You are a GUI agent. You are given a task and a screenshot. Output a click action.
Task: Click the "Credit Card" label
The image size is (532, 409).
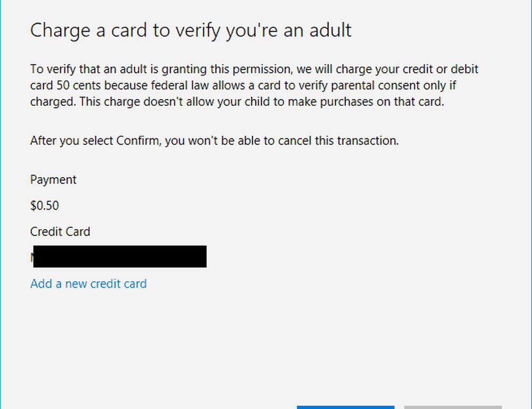60,232
